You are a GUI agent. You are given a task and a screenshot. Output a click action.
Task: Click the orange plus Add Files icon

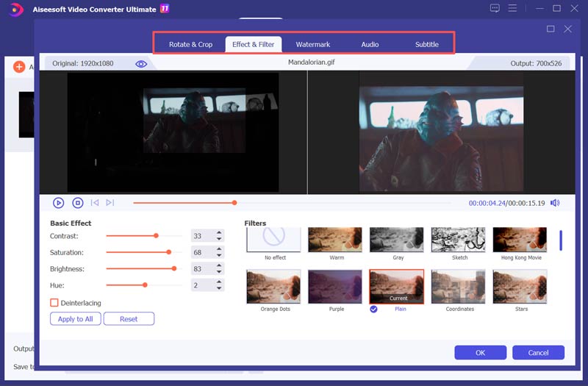coord(19,67)
